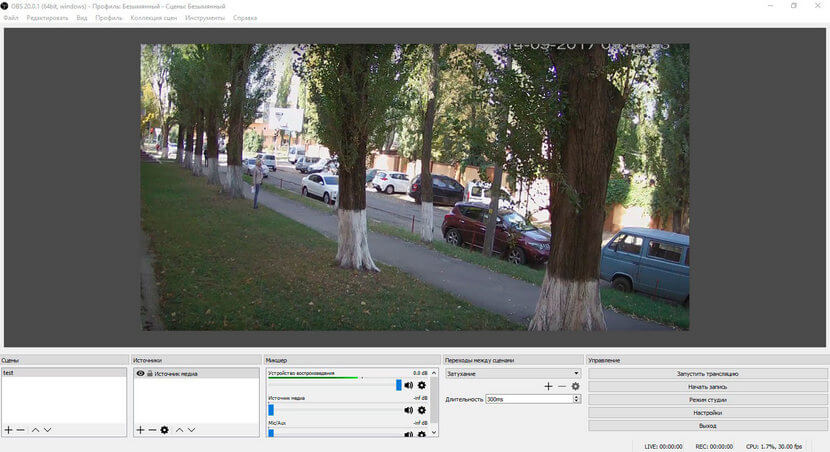Click the Переходы между сценами panel header
The image size is (830, 452).
click(x=513, y=360)
